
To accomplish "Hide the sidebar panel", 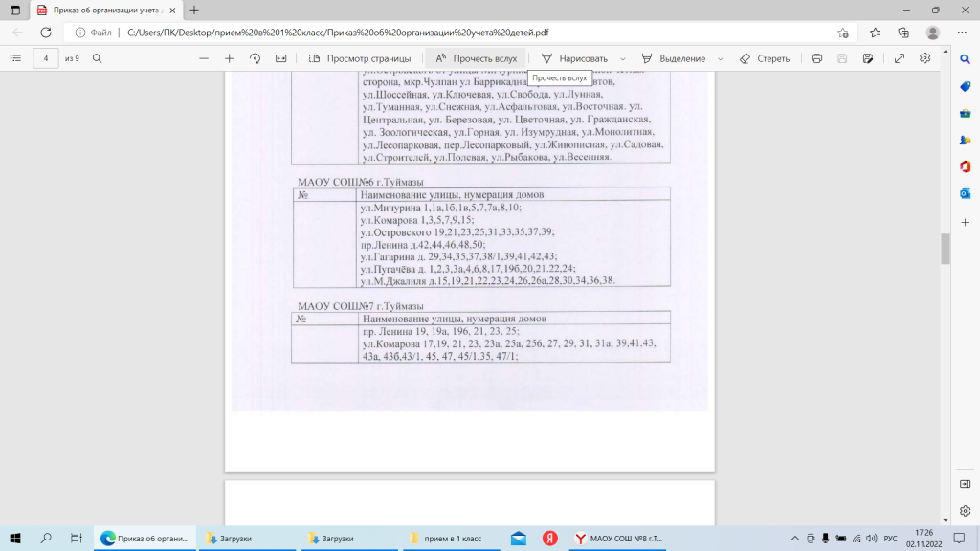I will [x=965, y=484].
